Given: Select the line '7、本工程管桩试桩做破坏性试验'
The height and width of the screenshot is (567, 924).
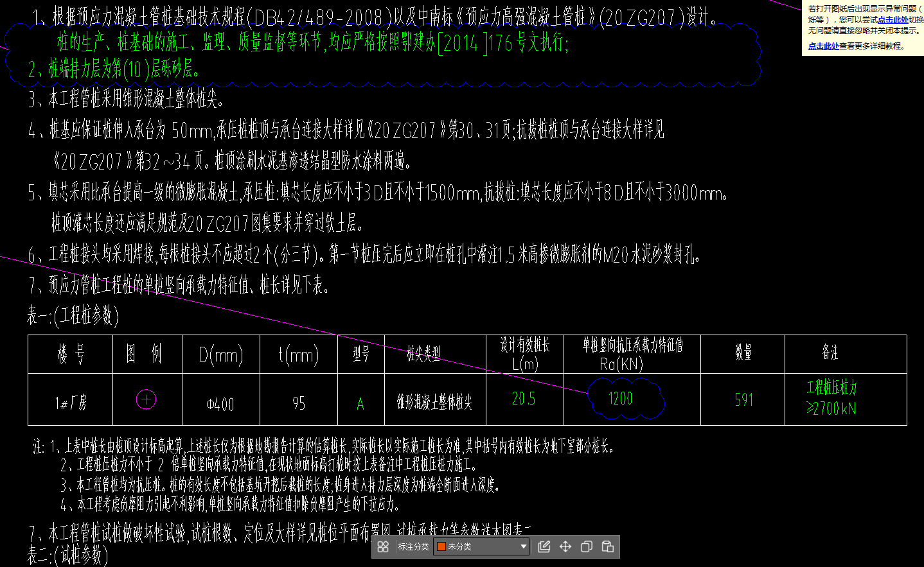Looking at the screenshot, I should tap(280, 532).
